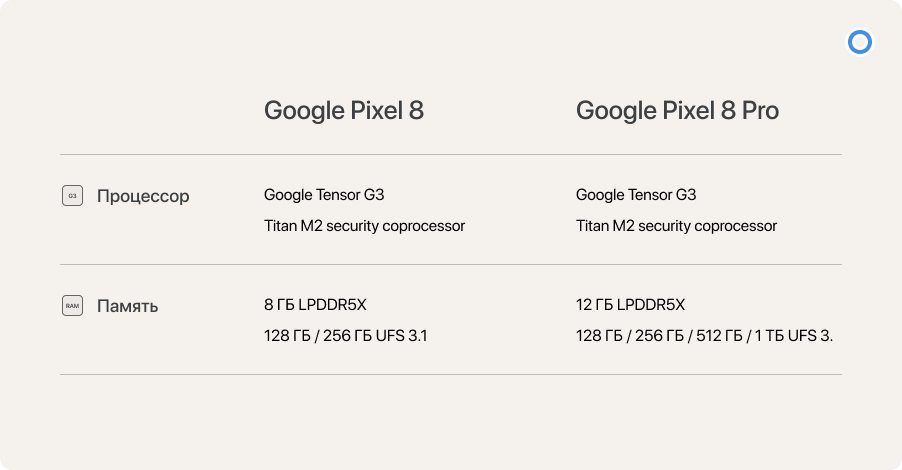Click the Память row label
This screenshot has height=470, width=902.
pos(127,306)
